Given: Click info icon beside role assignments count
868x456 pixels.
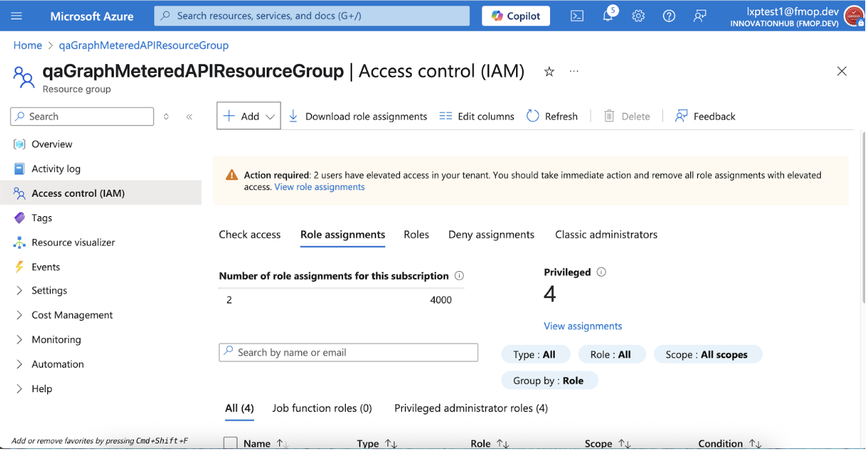Looking at the screenshot, I should coord(459,275).
